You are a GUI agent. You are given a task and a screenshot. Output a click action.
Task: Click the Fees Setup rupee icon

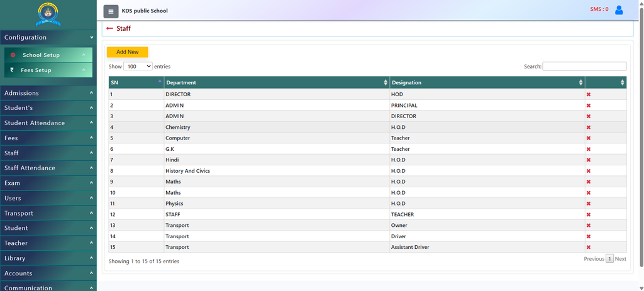pyautogui.click(x=12, y=70)
